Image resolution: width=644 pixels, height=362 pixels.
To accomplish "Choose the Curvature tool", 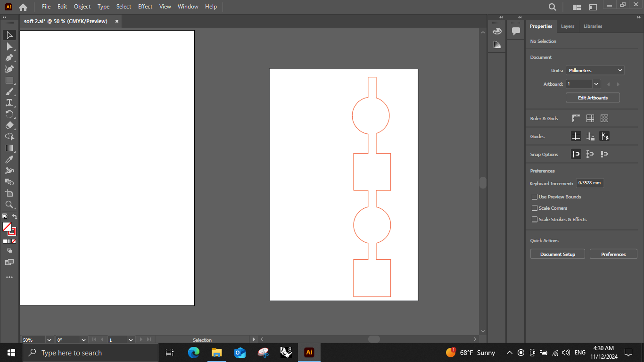I will [9, 69].
